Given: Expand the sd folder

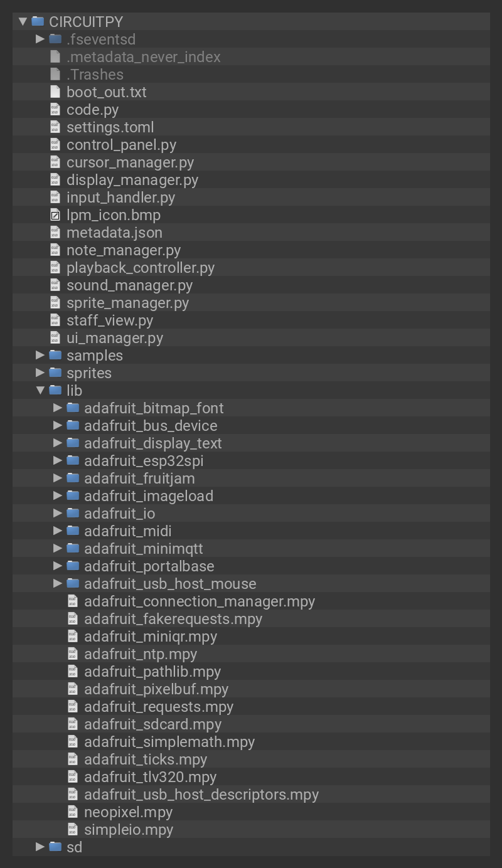Looking at the screenshot, I should 40,847.
